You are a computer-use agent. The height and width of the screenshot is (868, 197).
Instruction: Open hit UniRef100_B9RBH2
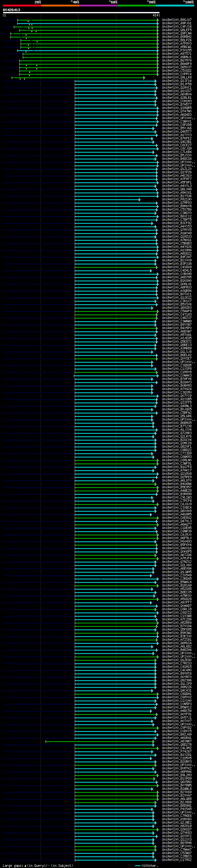177,37
